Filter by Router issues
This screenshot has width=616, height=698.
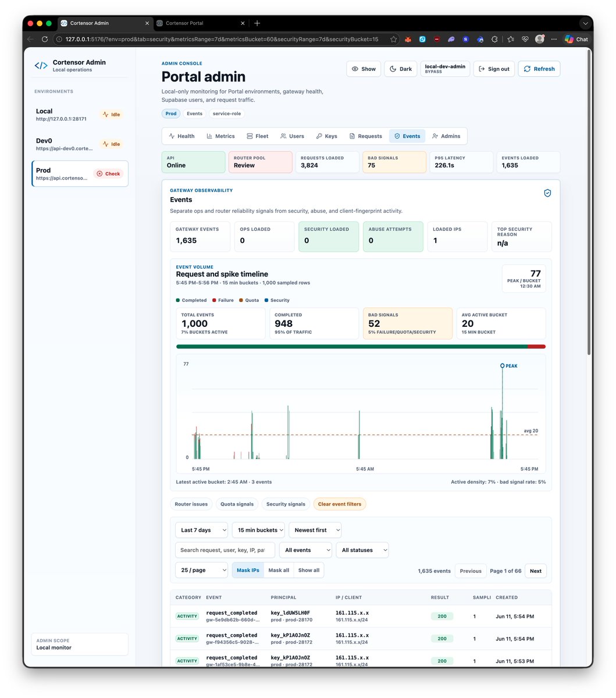tap(191, 504)
